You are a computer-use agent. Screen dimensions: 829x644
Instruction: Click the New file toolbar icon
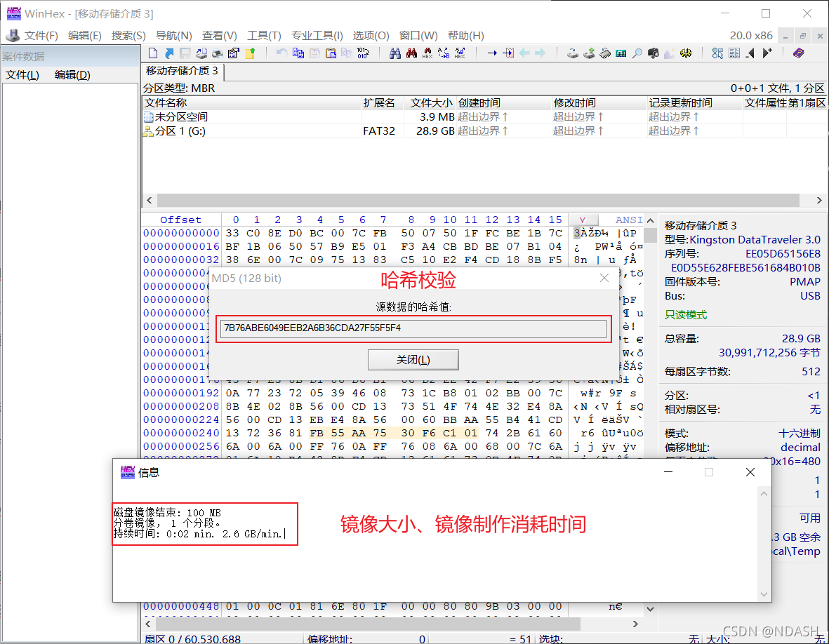153,53
